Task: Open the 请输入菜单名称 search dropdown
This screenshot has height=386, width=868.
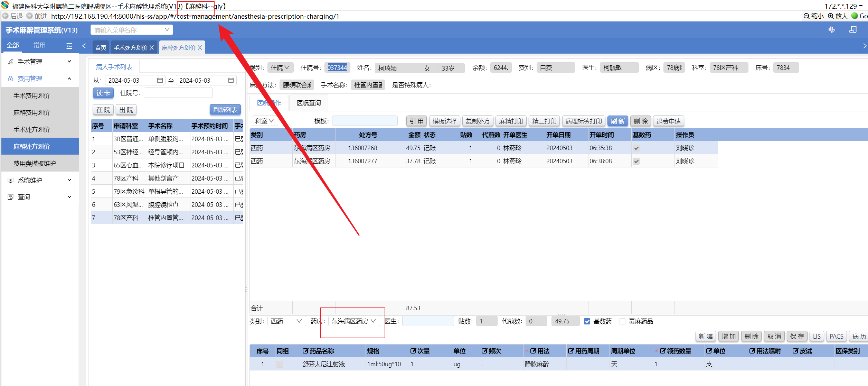Action: [131, 30]
